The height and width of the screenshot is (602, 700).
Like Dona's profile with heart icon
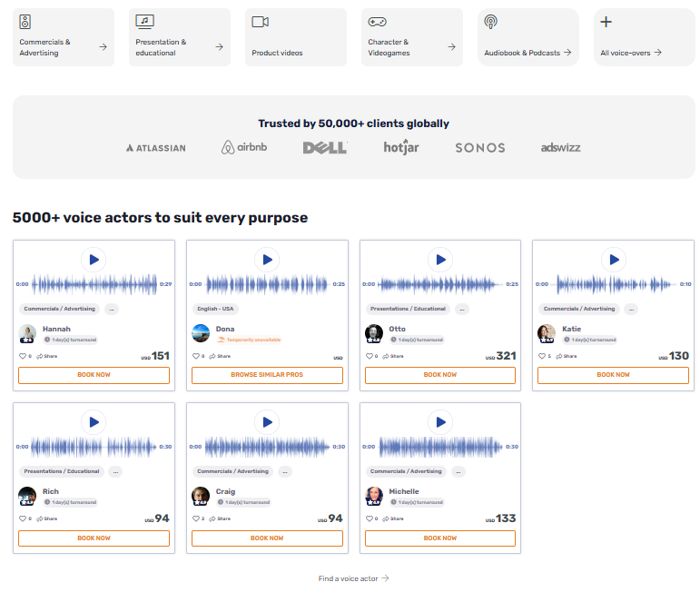coord(195,356)
